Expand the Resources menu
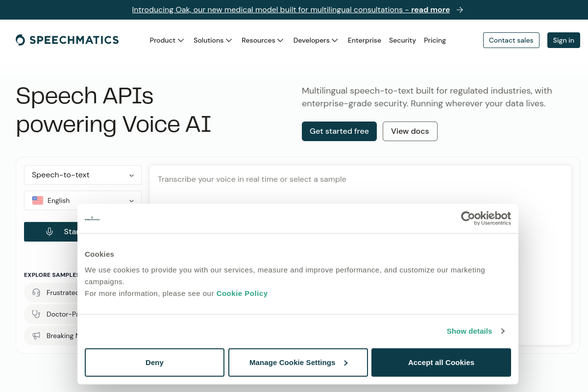The image size is (588, 392). [x=263, y=40]
